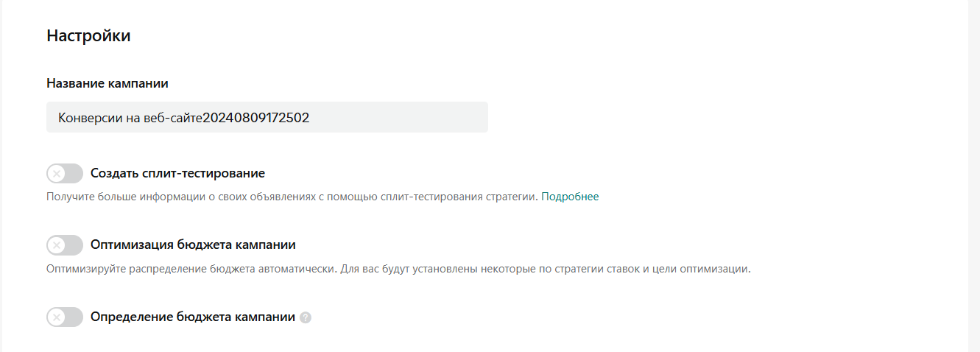Click the Настройки section heading

(x=88, y=35)
